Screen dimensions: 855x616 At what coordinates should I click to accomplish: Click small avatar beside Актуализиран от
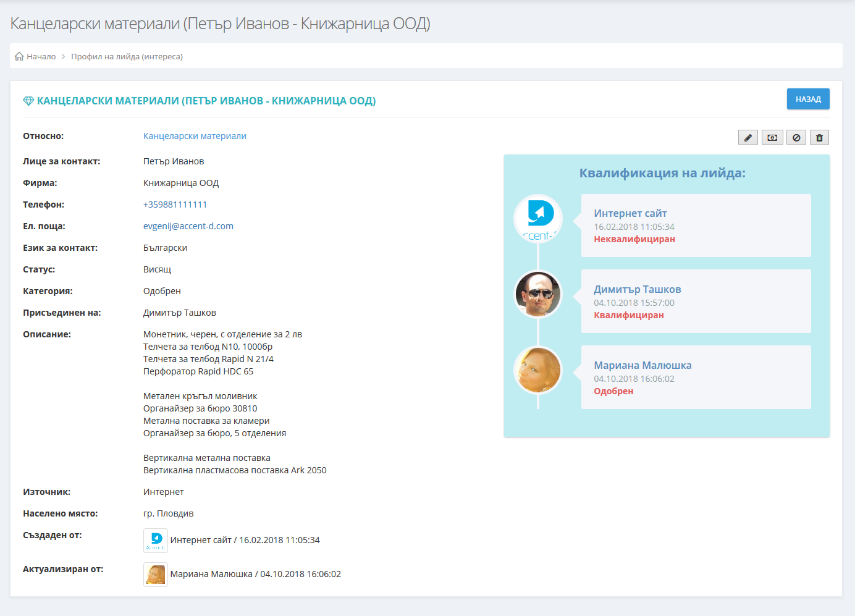(156, 575)
